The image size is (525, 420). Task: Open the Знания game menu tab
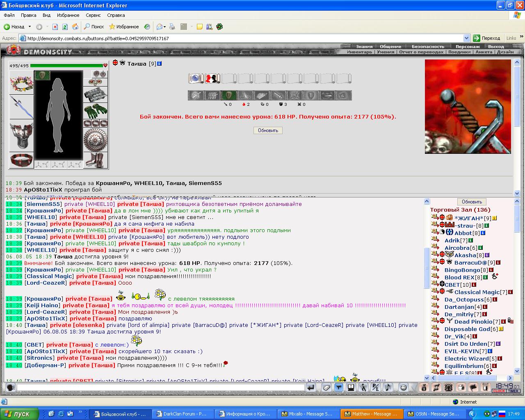coord(364,46)
